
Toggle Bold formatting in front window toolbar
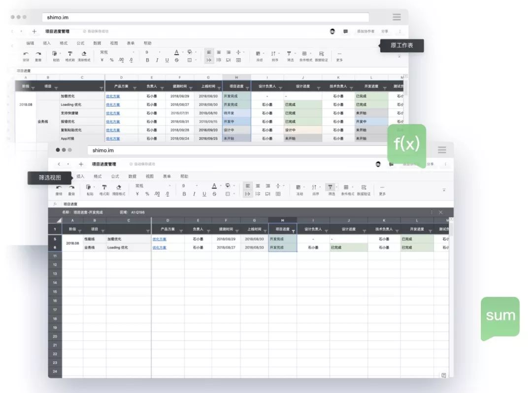tap(184, 194)
